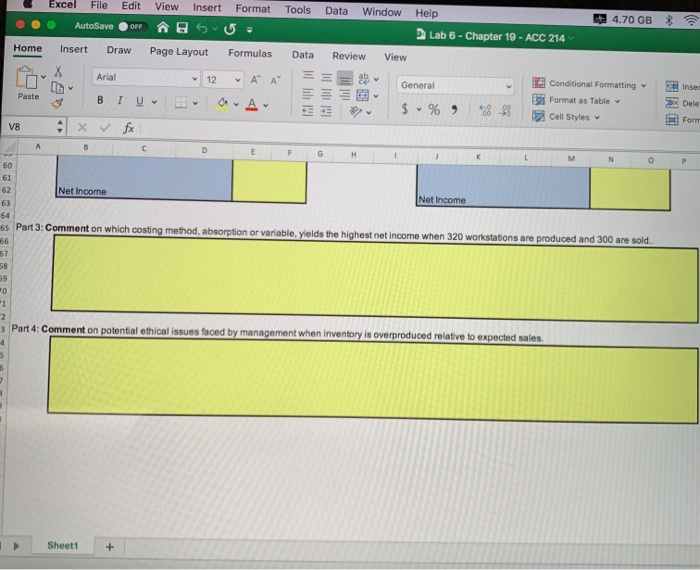Align text to the right
Viewport: 700px width, 570px height.
(344, 95)
